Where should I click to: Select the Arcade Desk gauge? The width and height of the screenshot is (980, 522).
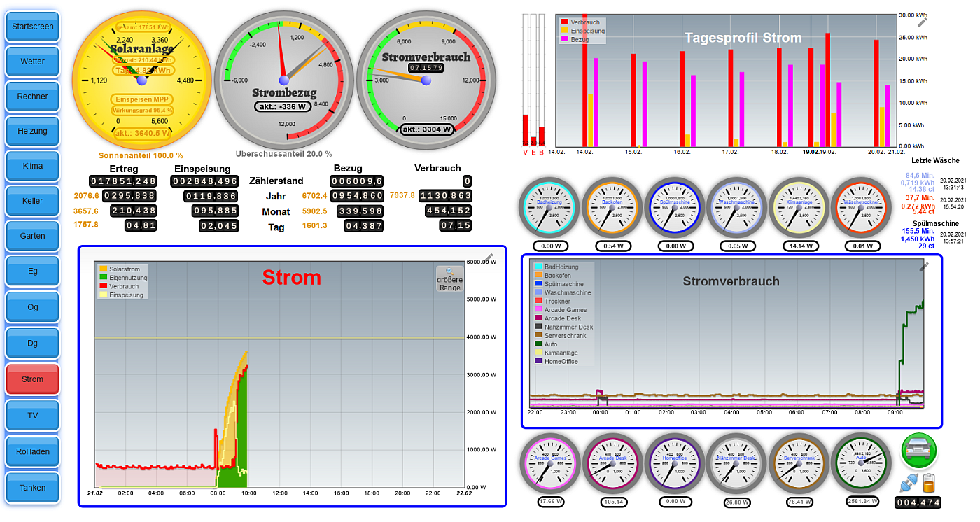coord(614,464)
